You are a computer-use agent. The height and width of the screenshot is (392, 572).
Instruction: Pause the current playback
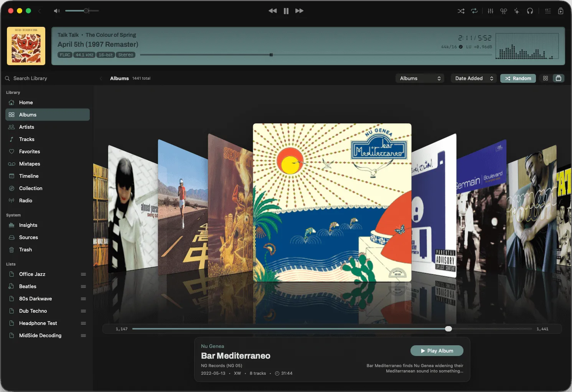click(286, 11)
